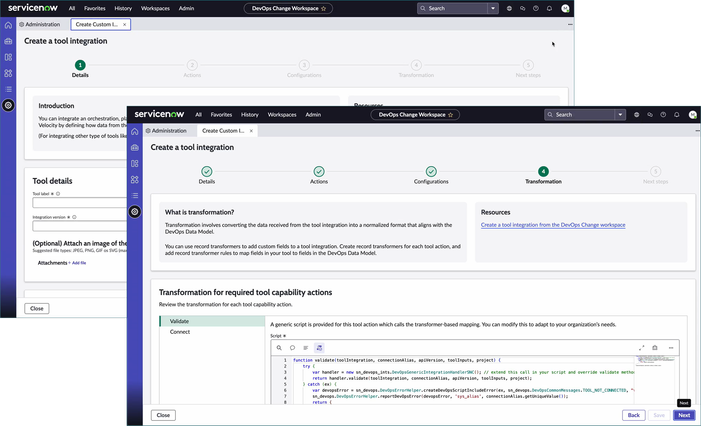Close the Create Custom tab in front window

pos(251,131)
